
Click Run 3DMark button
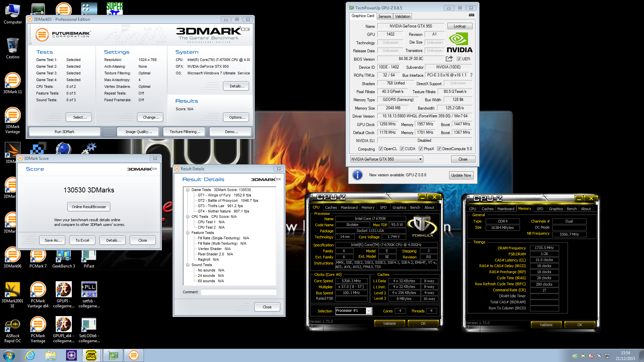[x=64, y=132]
